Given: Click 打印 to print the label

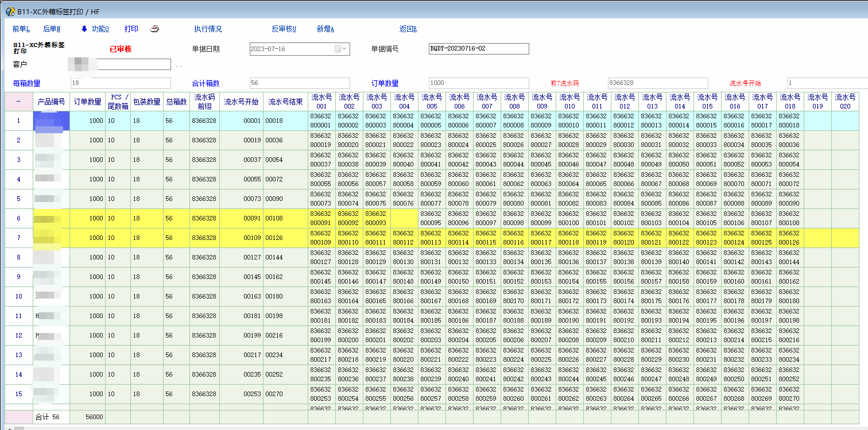Looking at the screenshot, I should (131, 29).
